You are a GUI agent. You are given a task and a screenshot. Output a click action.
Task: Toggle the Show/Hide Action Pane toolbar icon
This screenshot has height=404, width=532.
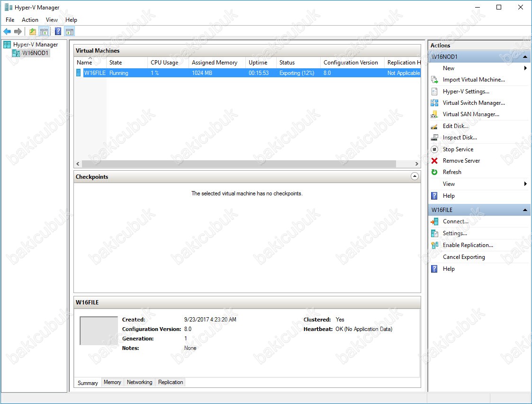[70, 32]
